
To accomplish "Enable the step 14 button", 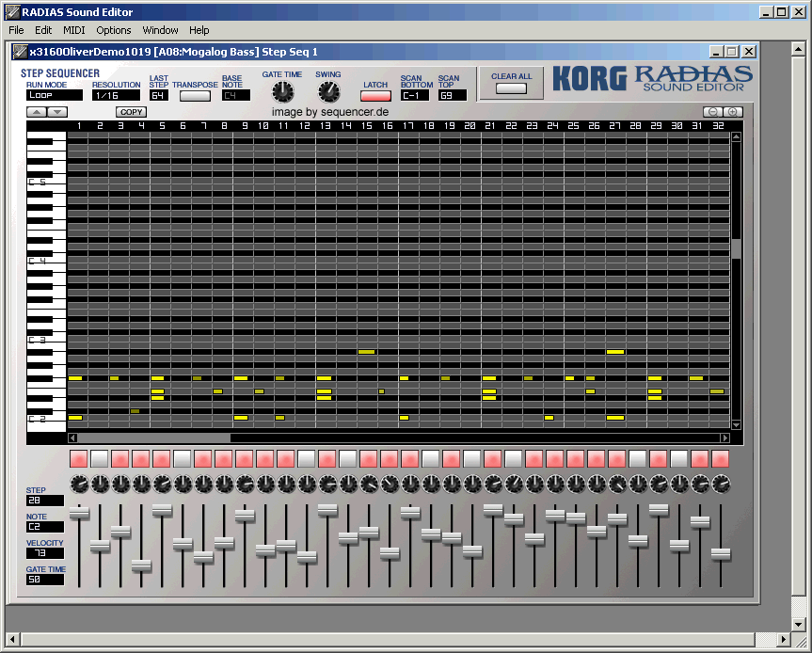I will pyautogui.click(x=348, y=459).
